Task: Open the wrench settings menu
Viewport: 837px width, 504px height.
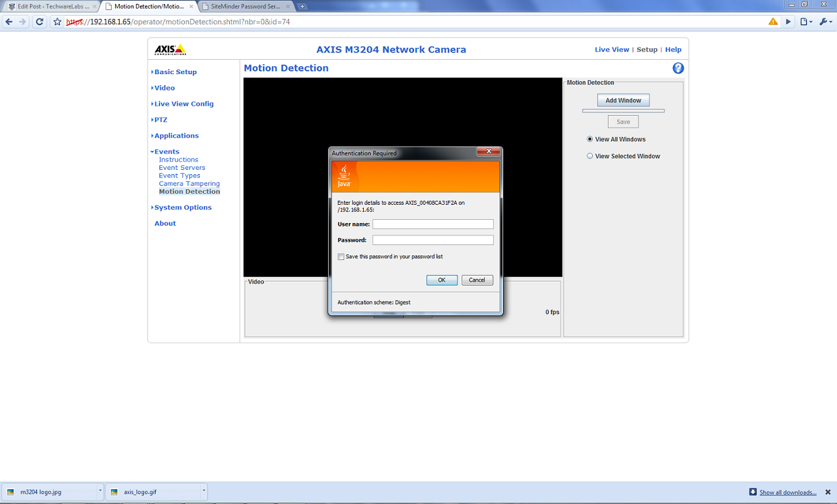Action: point(825,21)
